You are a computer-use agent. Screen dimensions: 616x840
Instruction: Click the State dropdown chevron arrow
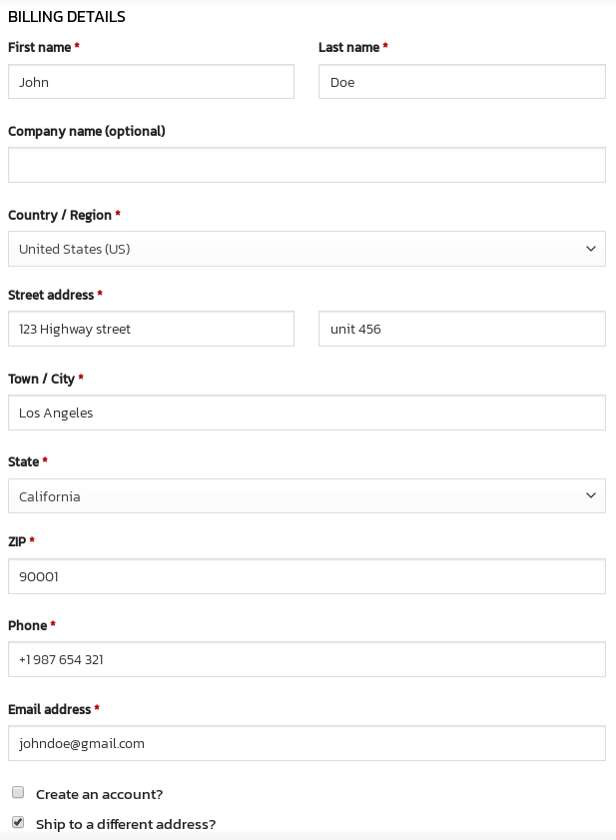[590, 495]
